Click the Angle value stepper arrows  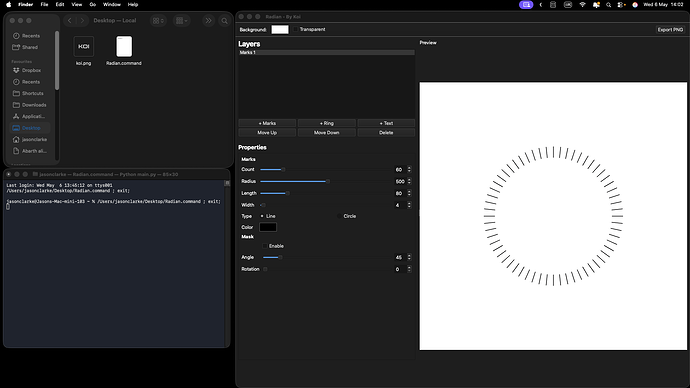click(x=409, y=257)
